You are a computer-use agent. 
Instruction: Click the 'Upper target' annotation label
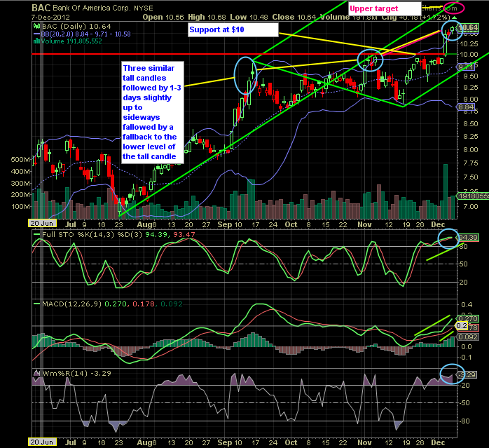coord(375,8)
